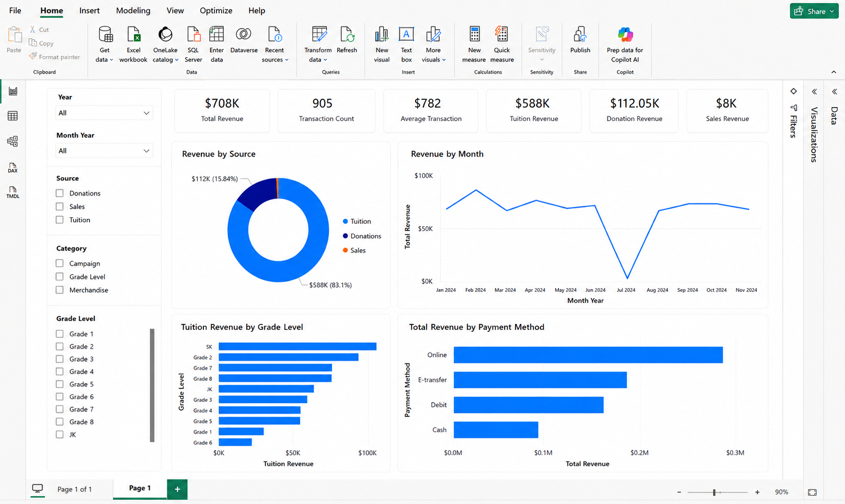Open the Optimize ribbon tab

[x=216, y=10]
